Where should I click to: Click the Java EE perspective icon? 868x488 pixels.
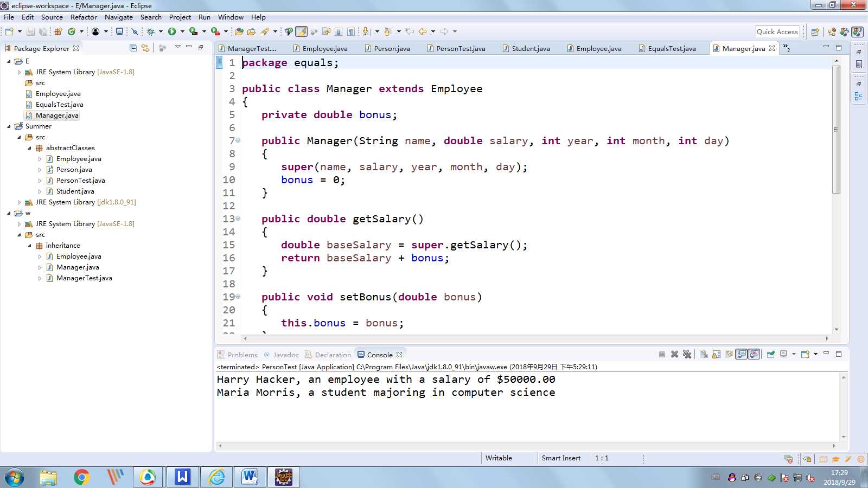click(x=832, y=32)
